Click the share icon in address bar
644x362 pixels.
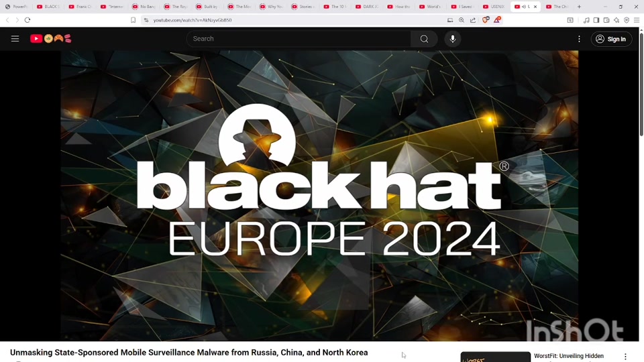(x=473, y=20)
